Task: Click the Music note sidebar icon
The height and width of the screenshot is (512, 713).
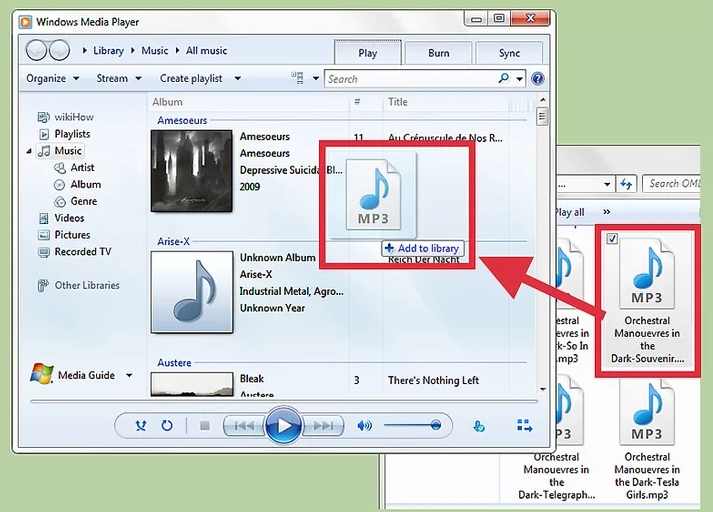Action: click(44, 151)
